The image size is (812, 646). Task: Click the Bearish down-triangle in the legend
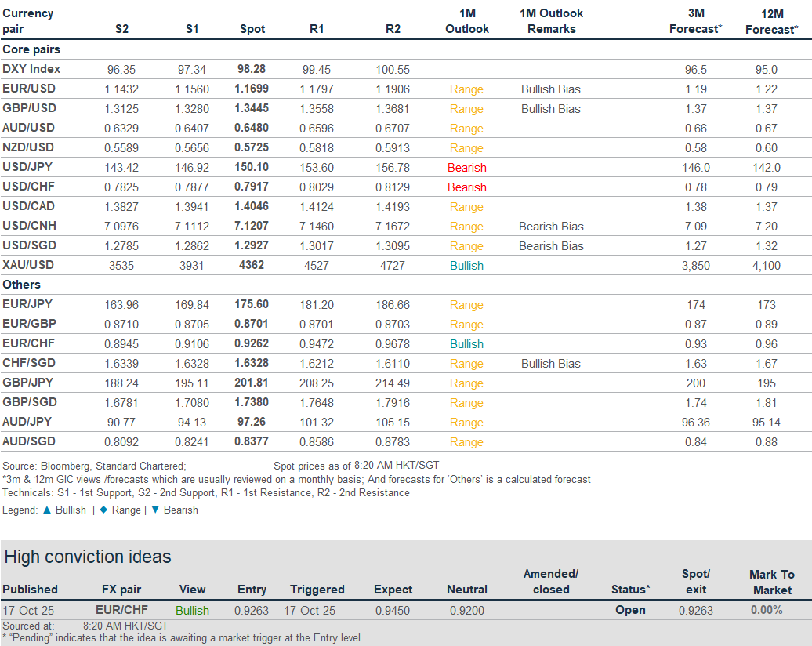[155, 510]
